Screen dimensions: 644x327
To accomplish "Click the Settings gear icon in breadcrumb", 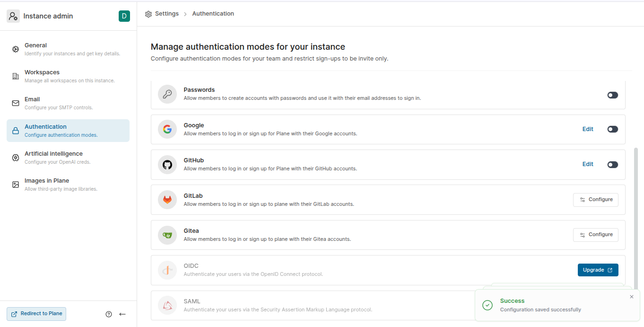I will [148, 14].
